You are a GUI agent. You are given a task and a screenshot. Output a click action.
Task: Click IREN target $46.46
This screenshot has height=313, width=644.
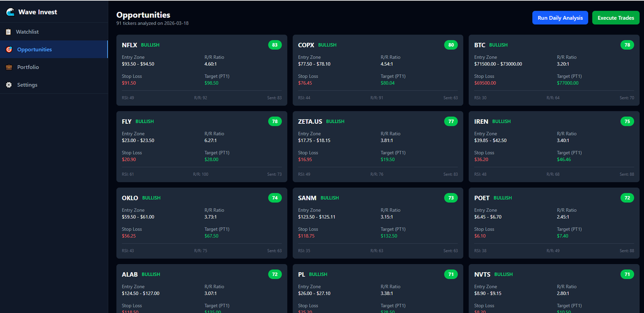564,160
